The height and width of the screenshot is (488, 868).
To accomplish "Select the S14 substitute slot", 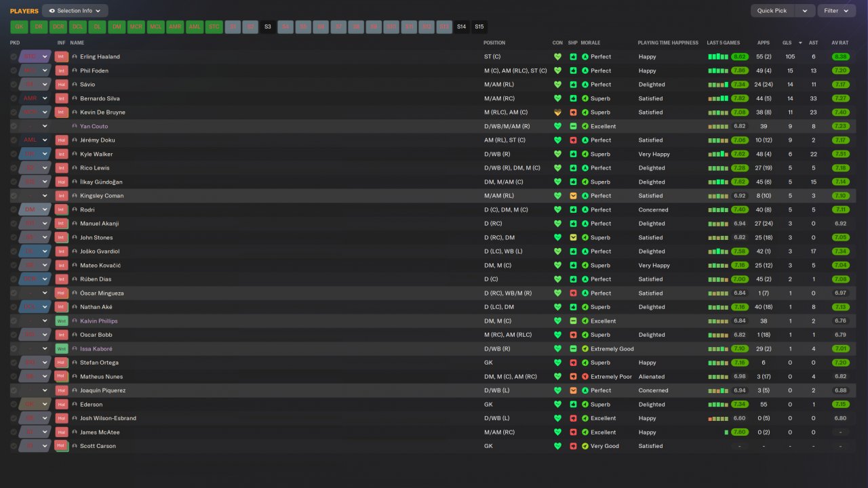I will tap(462, 27).
